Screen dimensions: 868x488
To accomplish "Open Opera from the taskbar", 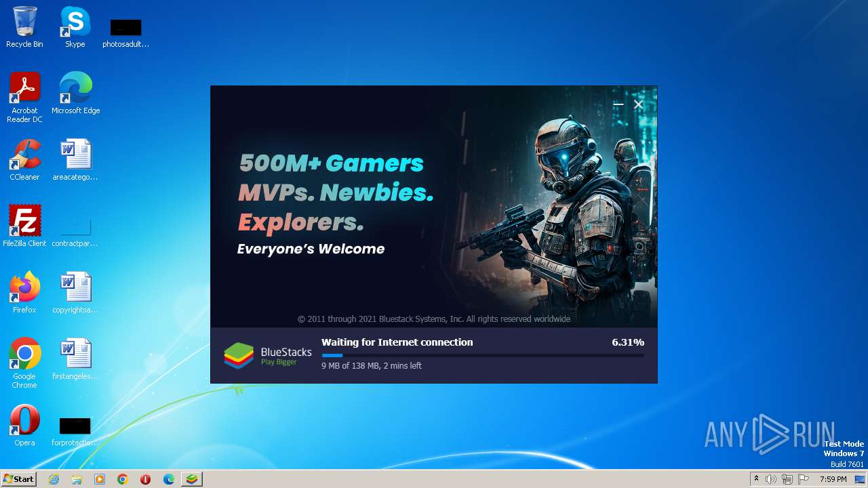I will coord(145,479).
